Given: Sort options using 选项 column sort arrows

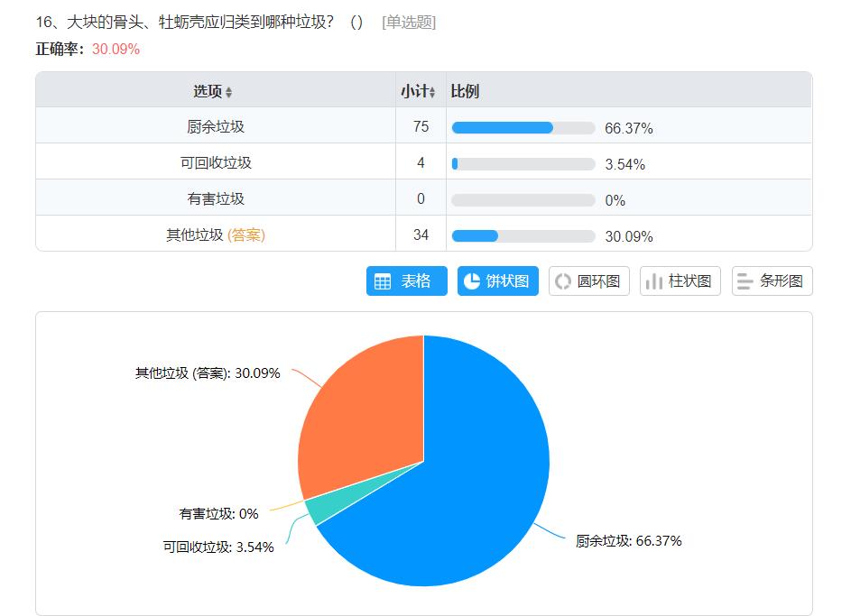Looking at the screenshot, I should [x=229, y=93].
